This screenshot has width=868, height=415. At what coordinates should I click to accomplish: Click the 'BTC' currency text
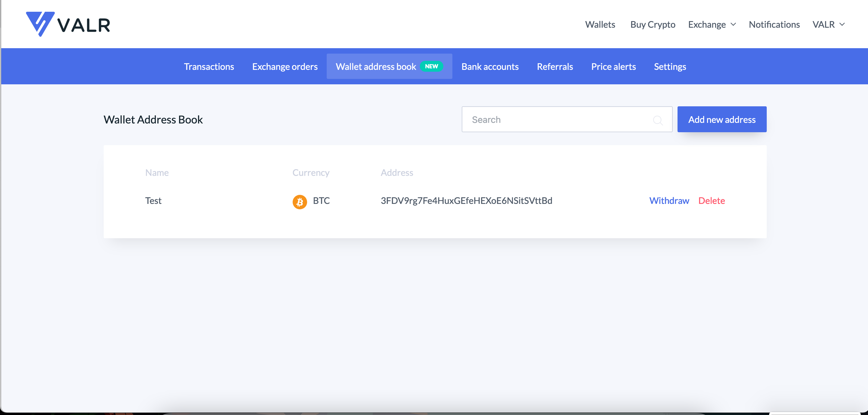click(321, 201)
